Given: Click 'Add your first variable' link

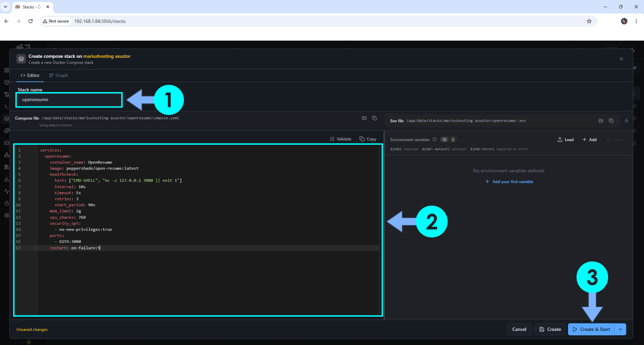Looking at the screenshot, I should pos(509,182).
